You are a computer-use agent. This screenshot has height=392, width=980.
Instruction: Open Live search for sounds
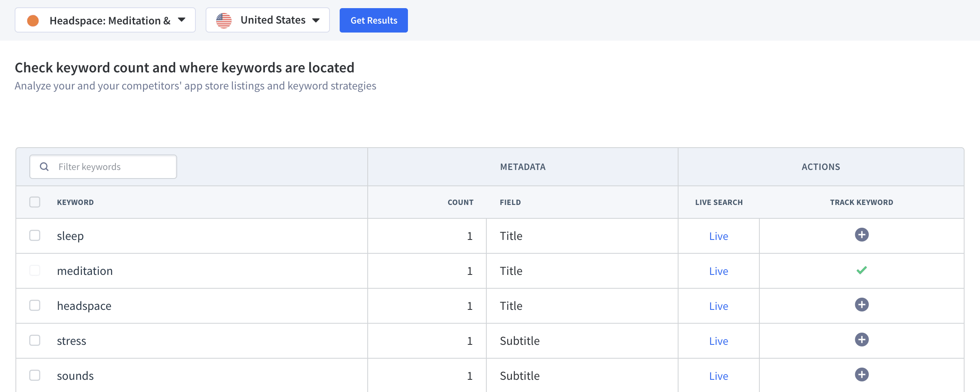coord(718,376)
